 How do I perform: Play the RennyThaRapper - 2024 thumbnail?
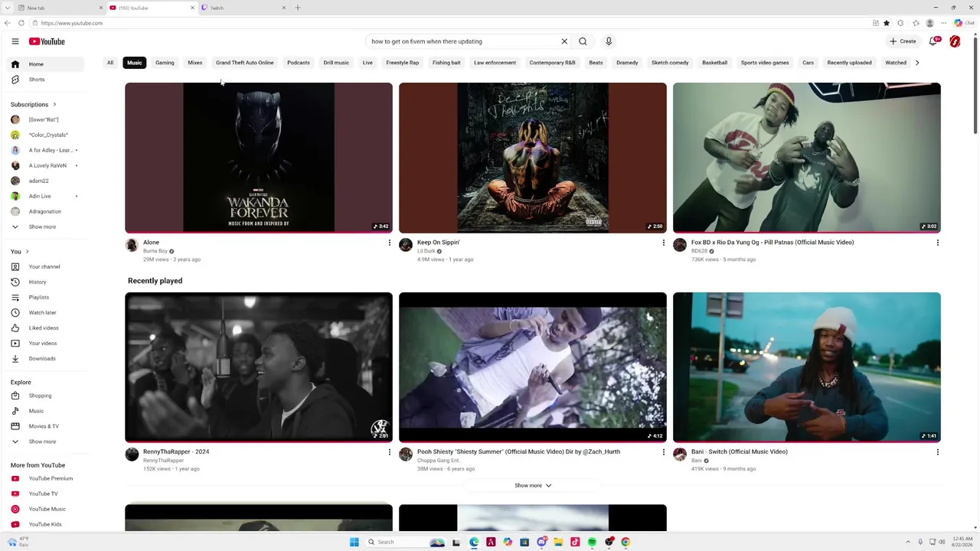tap(259, 367)
